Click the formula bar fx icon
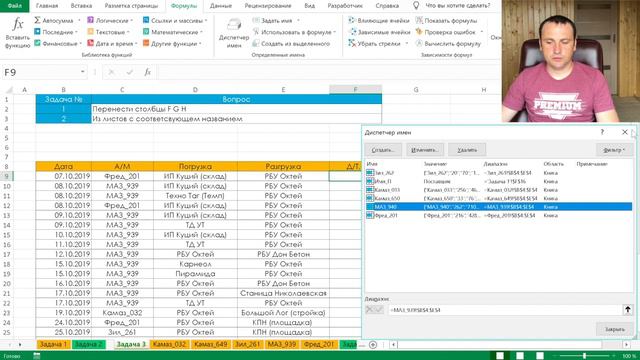 click(x=147, y=72)
